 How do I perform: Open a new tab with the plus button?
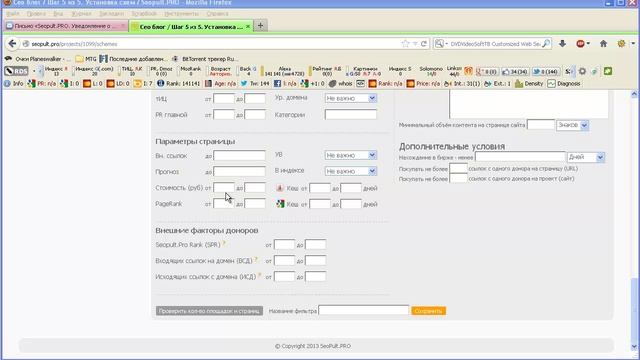click(260, 26)
